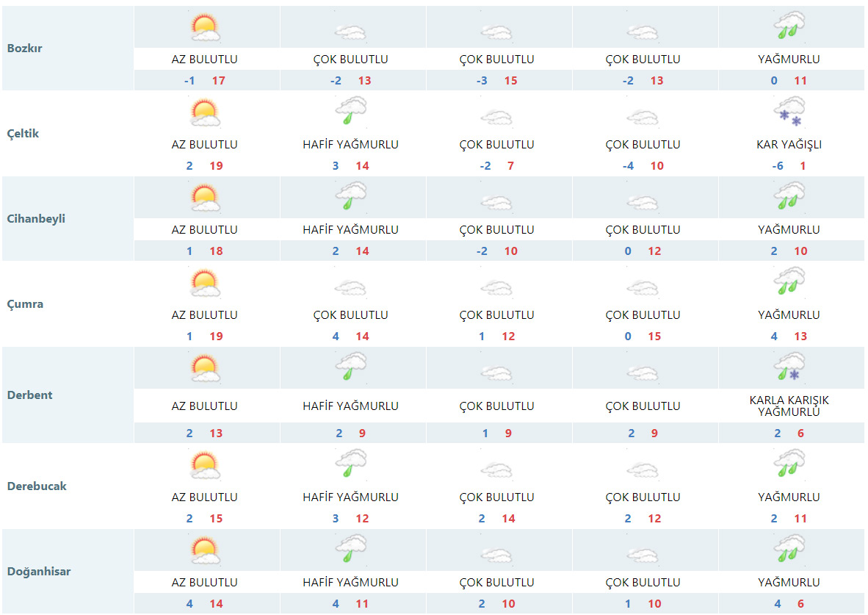Click Cihanbeyli's light rain cloud icon
The width and height of the screenshot is (868, 615).
(350, 198)
